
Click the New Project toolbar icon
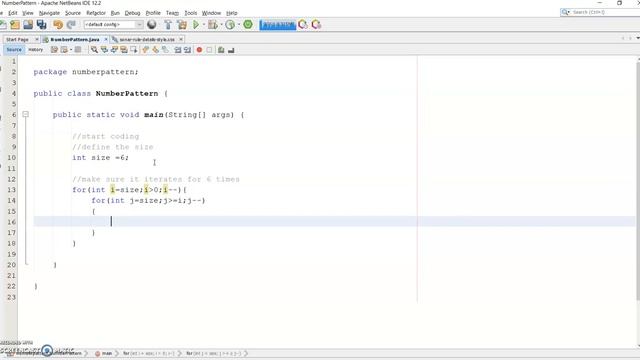click(15, 24)
